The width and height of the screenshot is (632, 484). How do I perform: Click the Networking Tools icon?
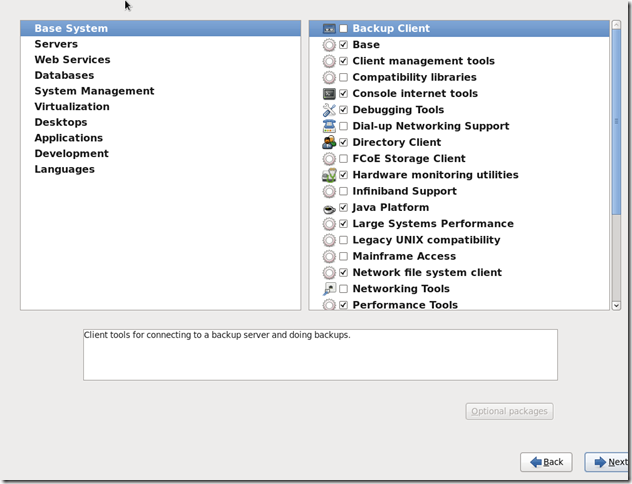(329, 289)
